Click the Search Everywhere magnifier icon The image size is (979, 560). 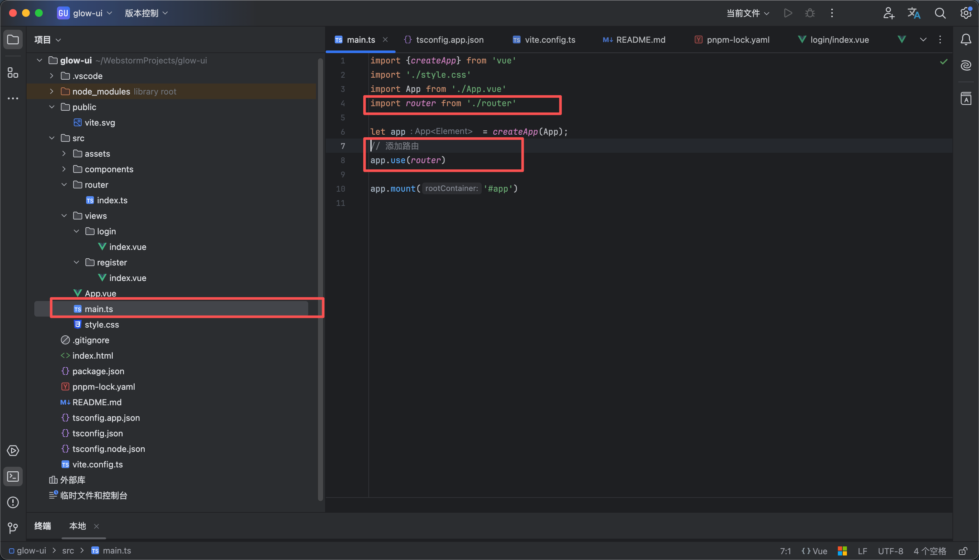pos(940,13)
